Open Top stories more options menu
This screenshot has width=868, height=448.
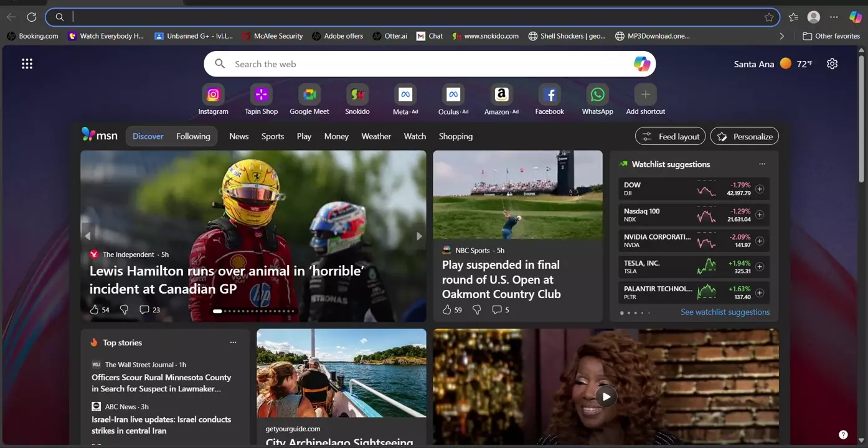233,343
